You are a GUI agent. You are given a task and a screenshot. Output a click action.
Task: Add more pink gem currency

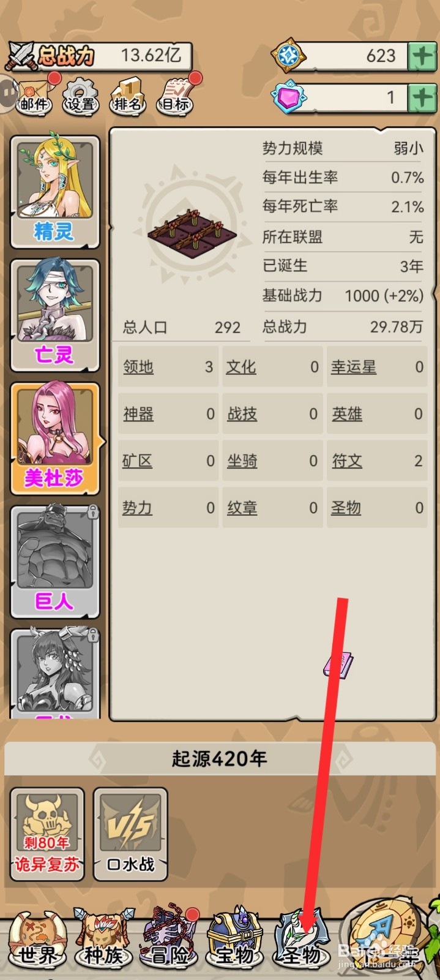[x=422, y=98]
